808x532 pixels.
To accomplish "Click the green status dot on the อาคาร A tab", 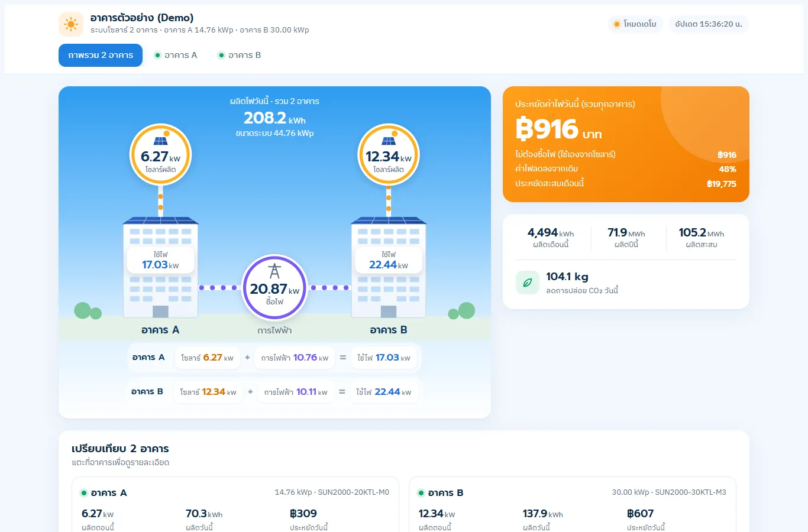I will [x=157, y=56].
